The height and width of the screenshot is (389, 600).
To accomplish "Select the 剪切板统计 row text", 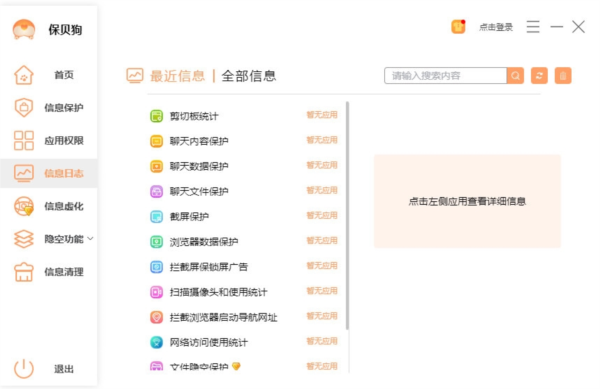I will coord(194,116).
